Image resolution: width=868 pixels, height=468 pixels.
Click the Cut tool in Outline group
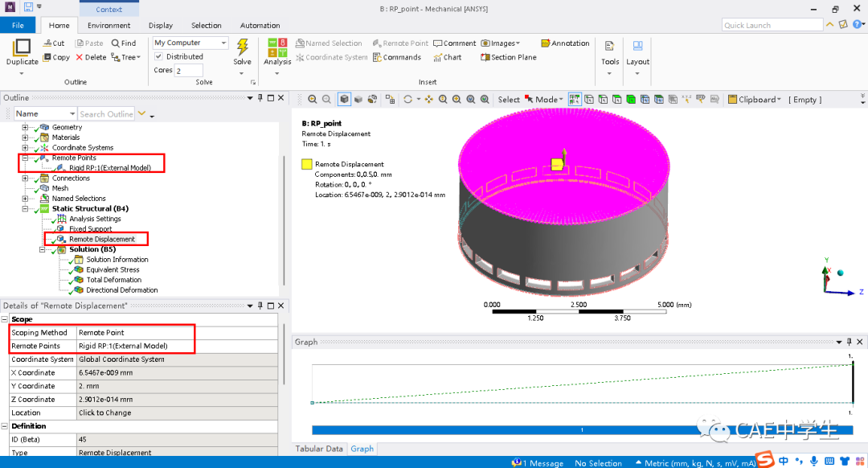point(54,43)
